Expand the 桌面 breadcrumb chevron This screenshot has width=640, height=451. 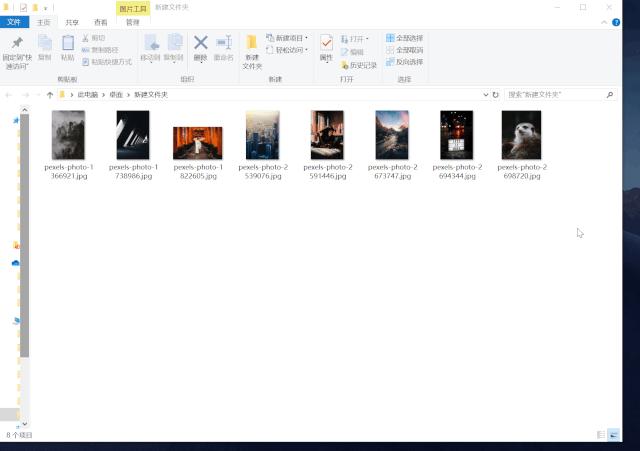[128, 95]
